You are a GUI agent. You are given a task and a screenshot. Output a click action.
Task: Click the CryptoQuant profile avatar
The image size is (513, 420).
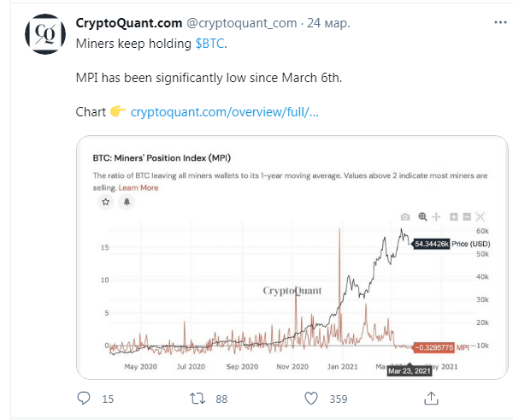click(x=45, y=33)
